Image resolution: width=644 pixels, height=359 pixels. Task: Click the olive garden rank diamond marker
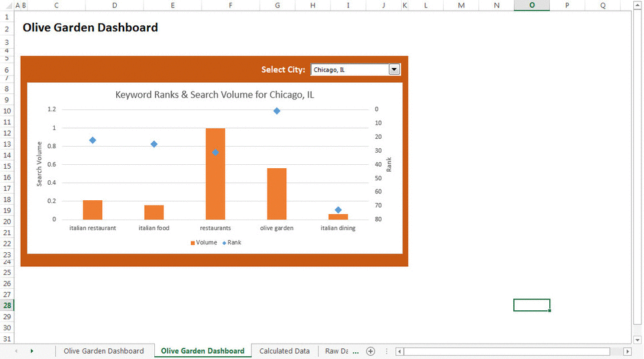277,111
